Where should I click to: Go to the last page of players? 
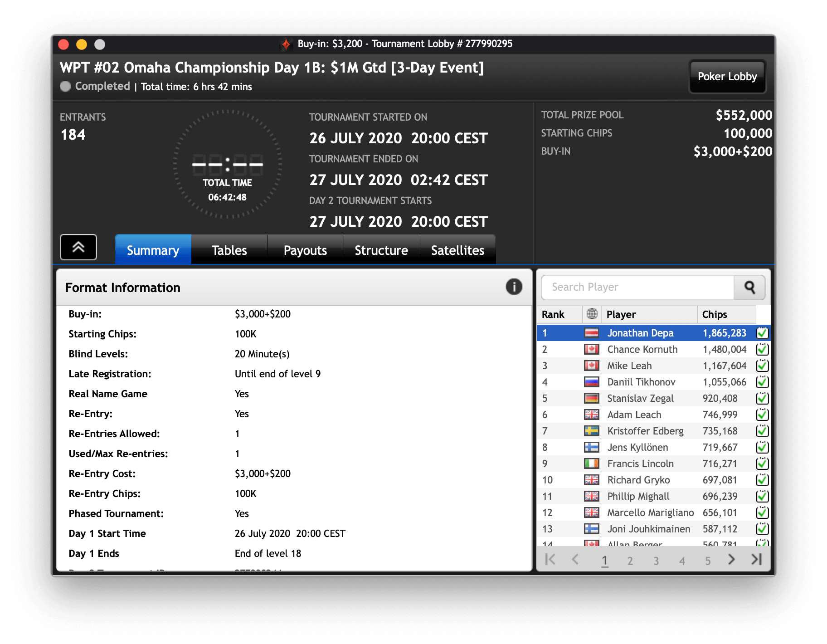(756, 560)
